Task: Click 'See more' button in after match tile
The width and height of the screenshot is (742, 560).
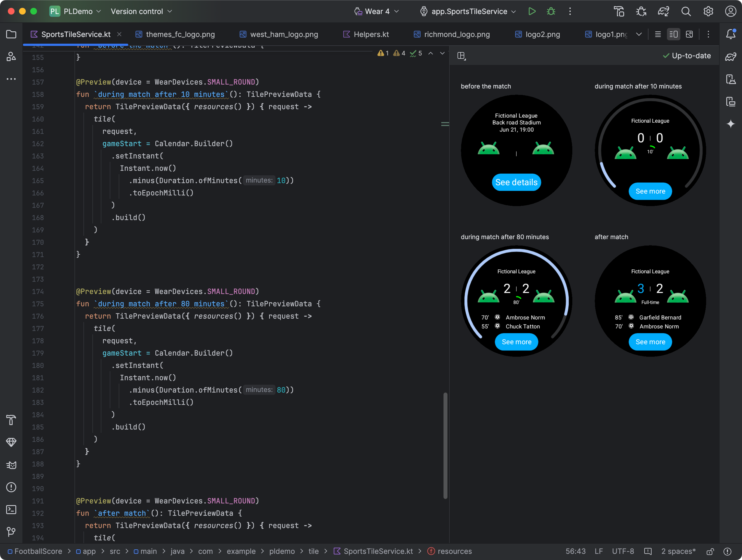Action: (650, 342)
